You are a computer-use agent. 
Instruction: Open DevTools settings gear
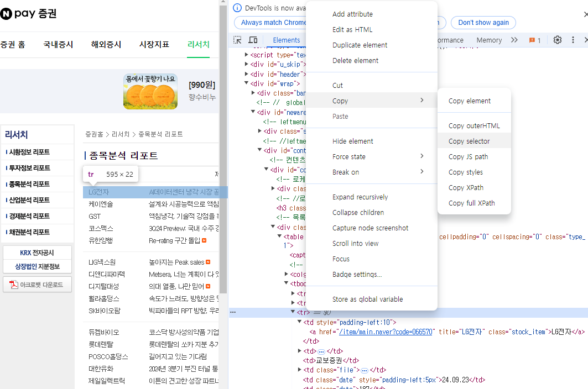(558, 40)
